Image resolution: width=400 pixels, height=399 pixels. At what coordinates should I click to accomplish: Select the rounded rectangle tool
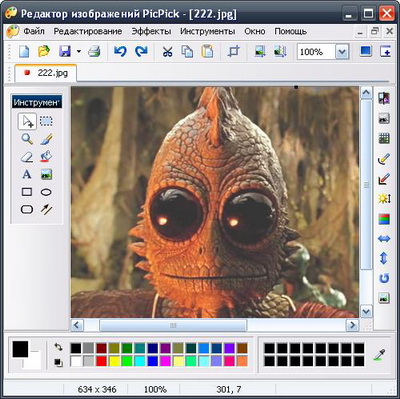tap(27, 210)
